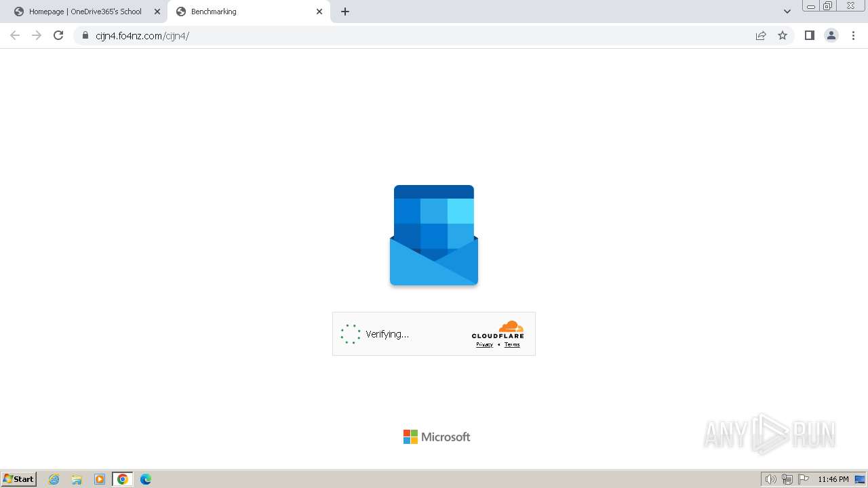The height and width of the screenshot is (488, 868).
Task: Open the Windows Start menu
Action: point(19,479)
